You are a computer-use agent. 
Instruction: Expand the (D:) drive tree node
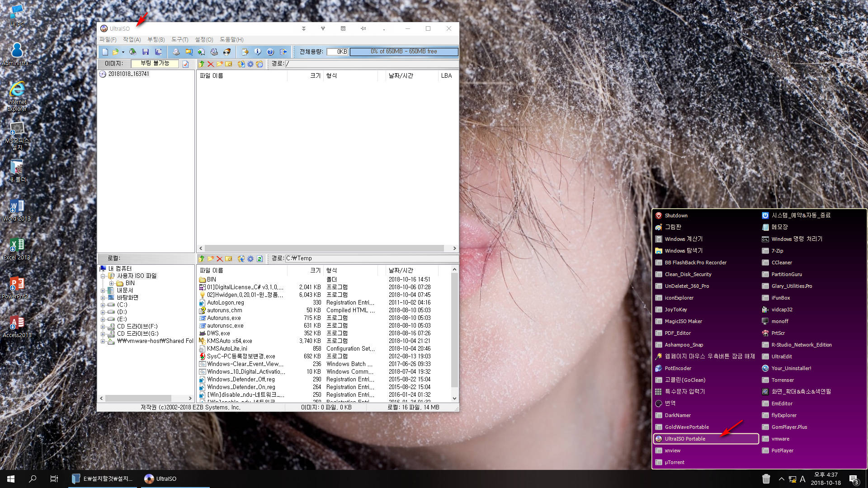103,312
